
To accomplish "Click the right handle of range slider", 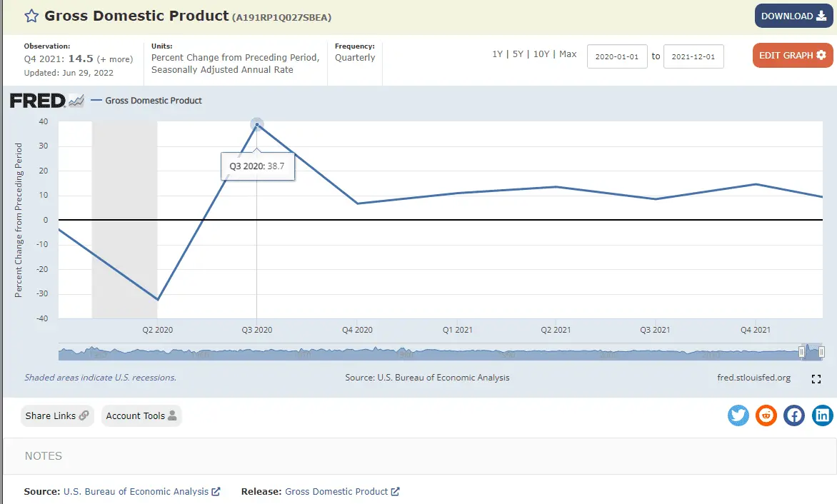I will [822, 352].
